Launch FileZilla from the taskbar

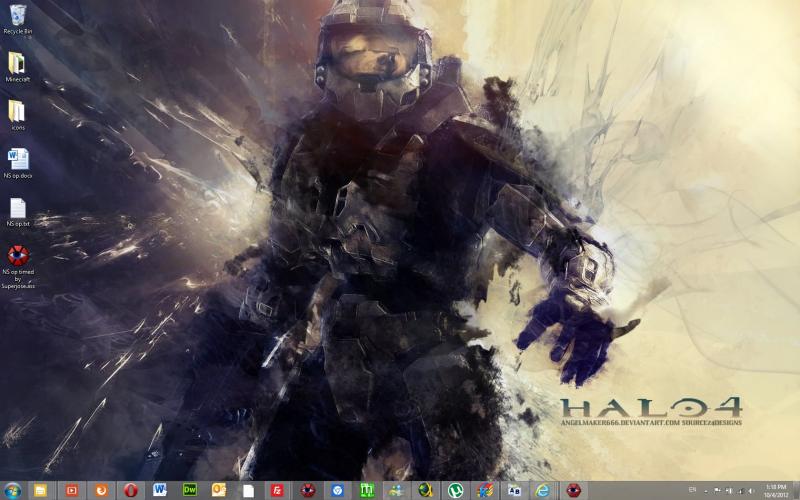tap(278, 491)
